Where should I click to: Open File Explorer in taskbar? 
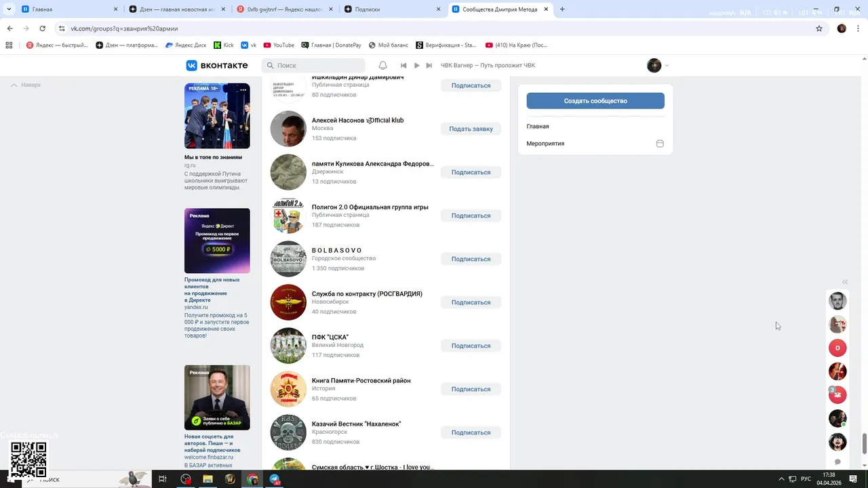pyautogui.click(x=208, y=479)
